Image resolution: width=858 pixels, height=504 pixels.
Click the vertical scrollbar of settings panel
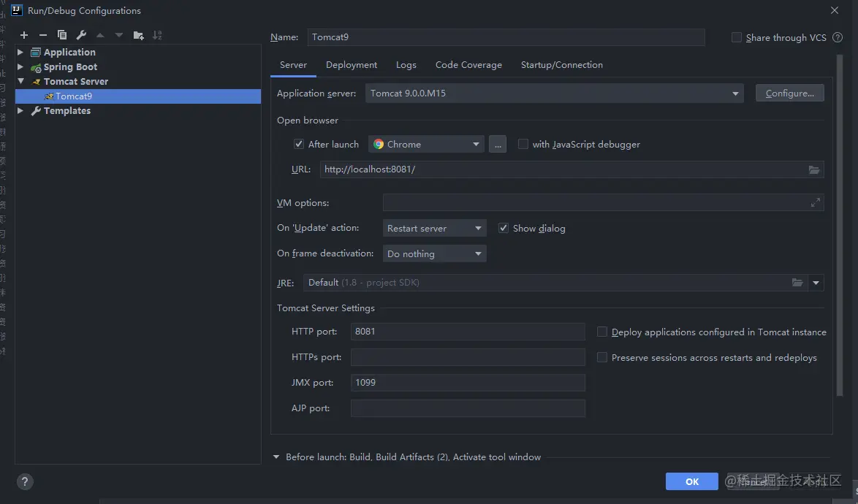coord(840,225)
